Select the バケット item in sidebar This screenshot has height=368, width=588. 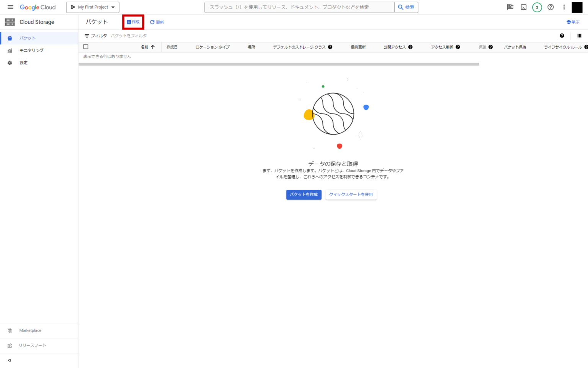point(27,38)
